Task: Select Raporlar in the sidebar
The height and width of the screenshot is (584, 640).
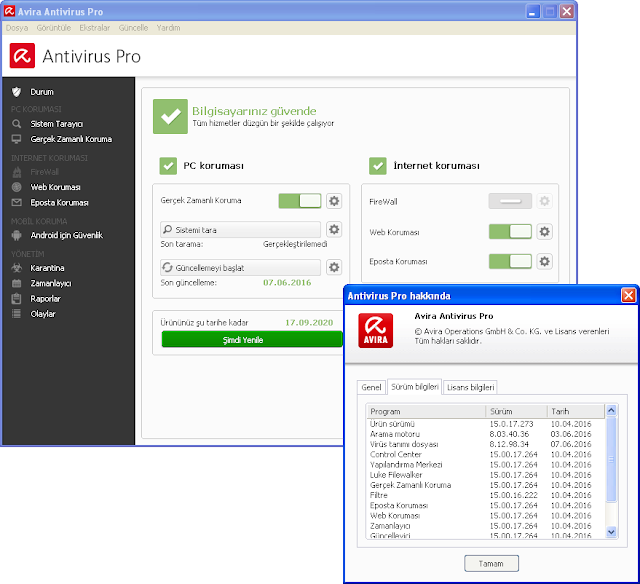Action: 45,298
